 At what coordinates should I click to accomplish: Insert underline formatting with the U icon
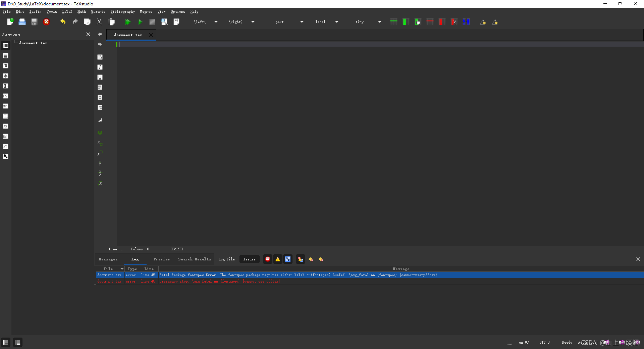click(x=100, y=77)
